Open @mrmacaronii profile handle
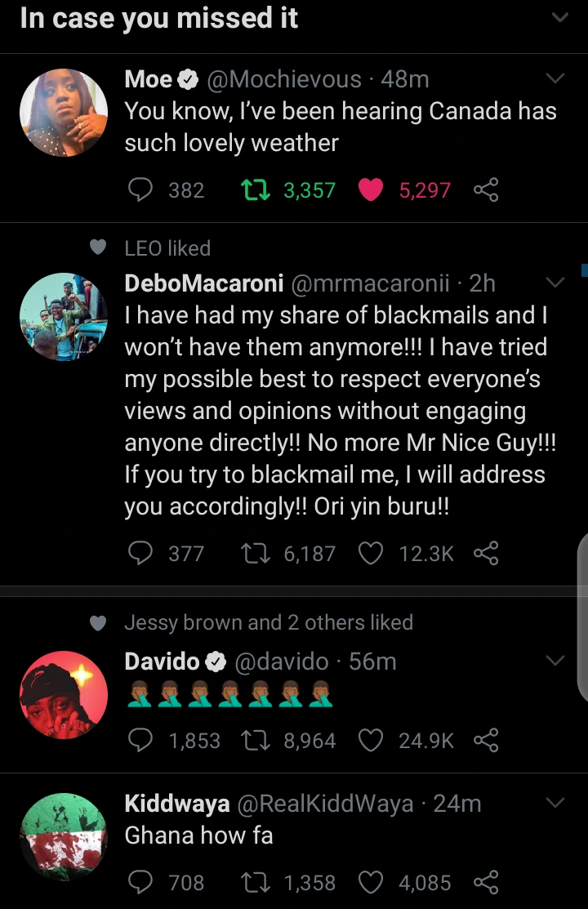The image size is (588, 909). click(x=370, y=283)
